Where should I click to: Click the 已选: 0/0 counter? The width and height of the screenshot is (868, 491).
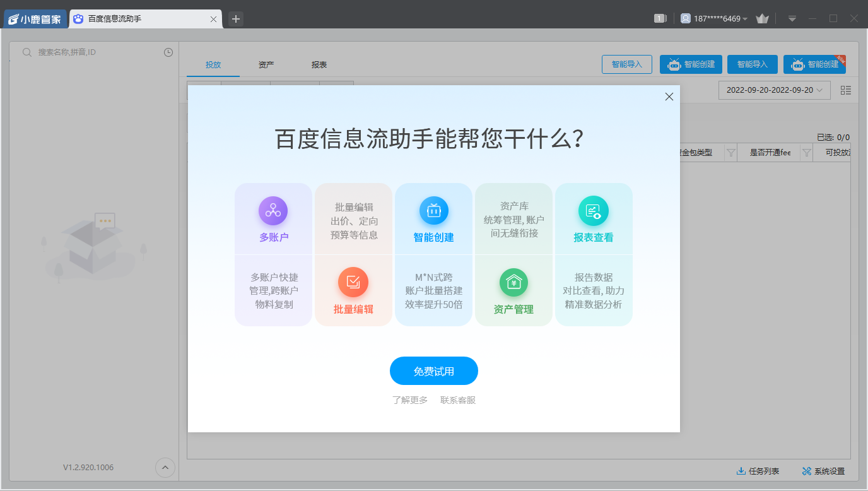pos(833,137)
